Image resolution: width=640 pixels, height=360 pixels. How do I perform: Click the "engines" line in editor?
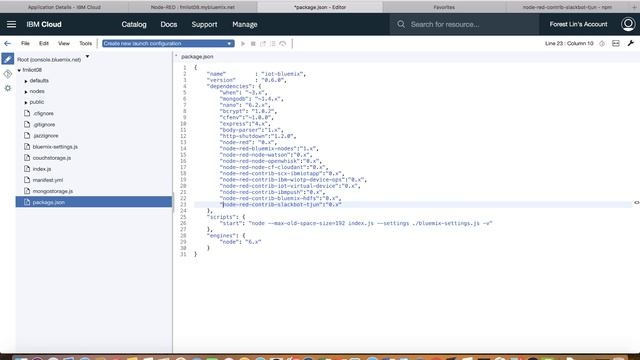(226, 236)
